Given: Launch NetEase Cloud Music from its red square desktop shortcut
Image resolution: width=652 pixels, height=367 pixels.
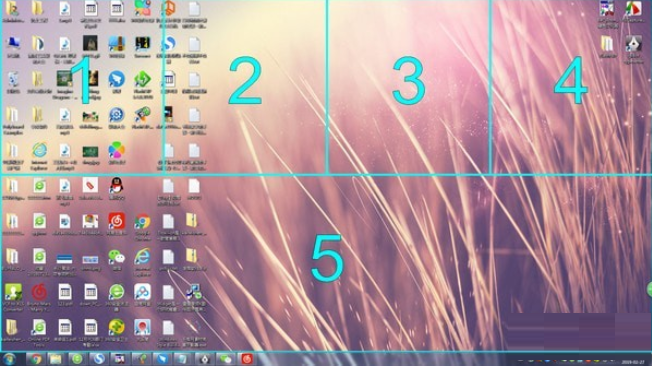Looking at the screenshot, I should (x=116, y=222).
